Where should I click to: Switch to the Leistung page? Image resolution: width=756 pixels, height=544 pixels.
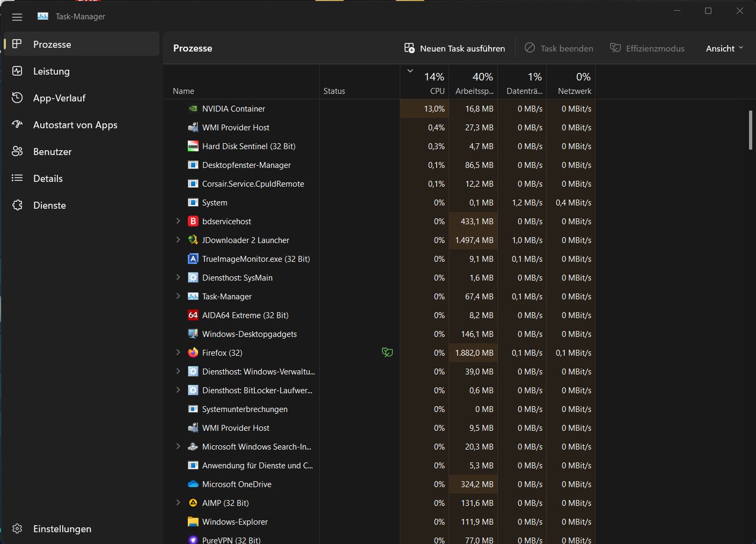(82, 71)
